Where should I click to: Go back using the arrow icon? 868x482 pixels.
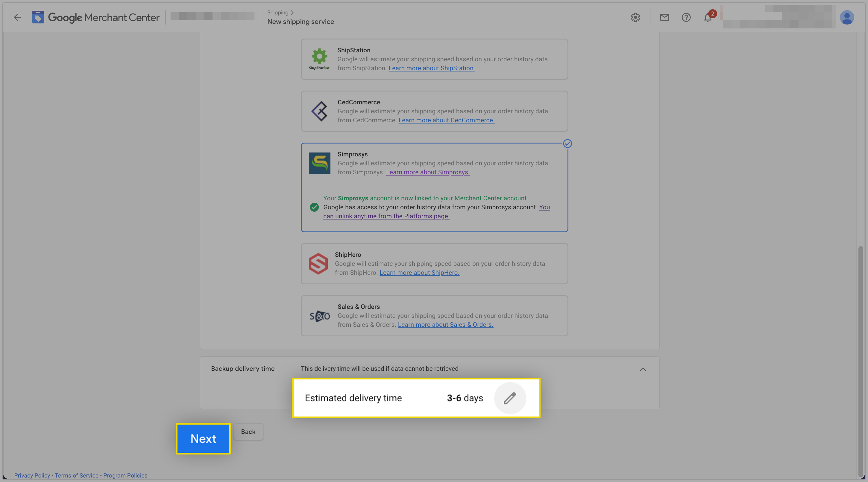tap(17, 17)
